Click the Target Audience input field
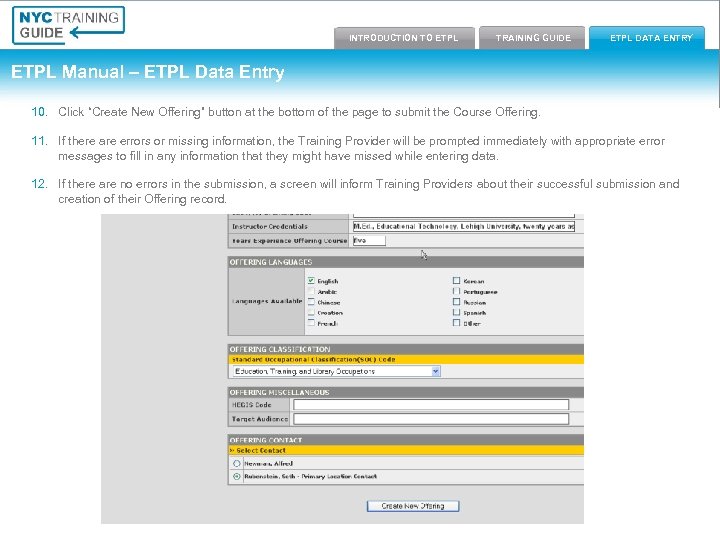 (x=431, y=419)
